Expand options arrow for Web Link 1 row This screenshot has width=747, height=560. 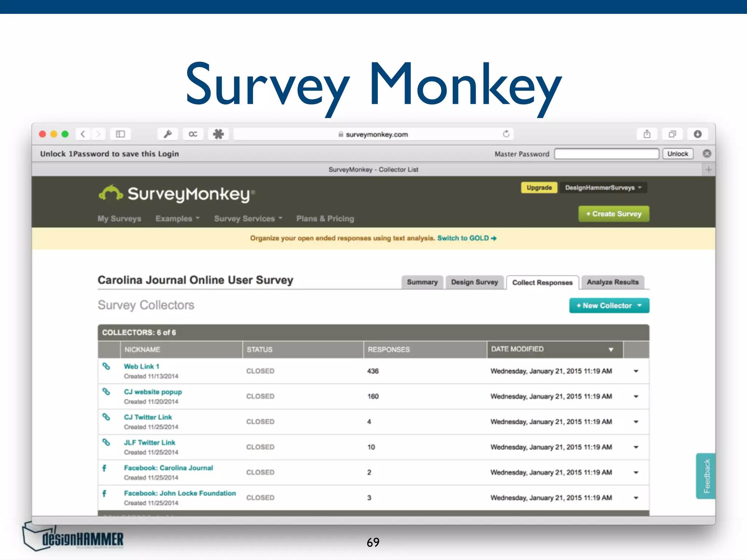pos(636,371)
